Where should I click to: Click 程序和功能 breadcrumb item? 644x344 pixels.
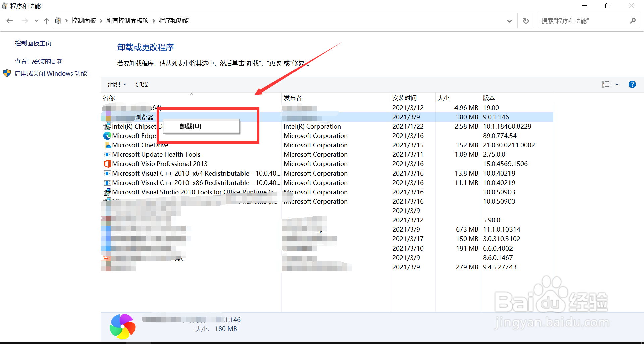[174, 21]
